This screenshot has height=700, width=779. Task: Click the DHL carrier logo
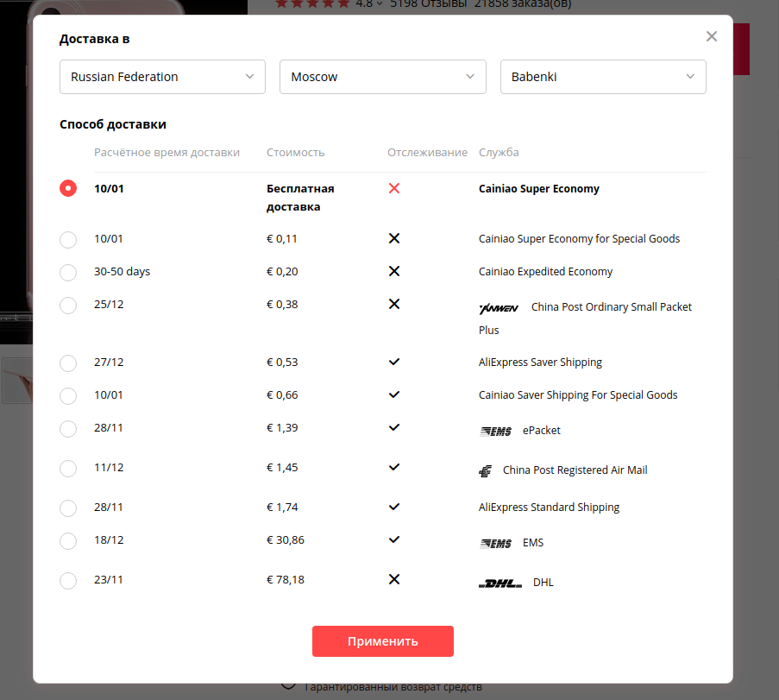click(x=500, y=583)
